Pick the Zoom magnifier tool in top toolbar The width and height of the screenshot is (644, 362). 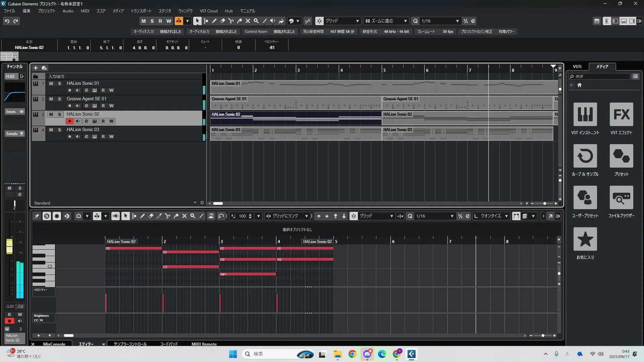(256, 21)
